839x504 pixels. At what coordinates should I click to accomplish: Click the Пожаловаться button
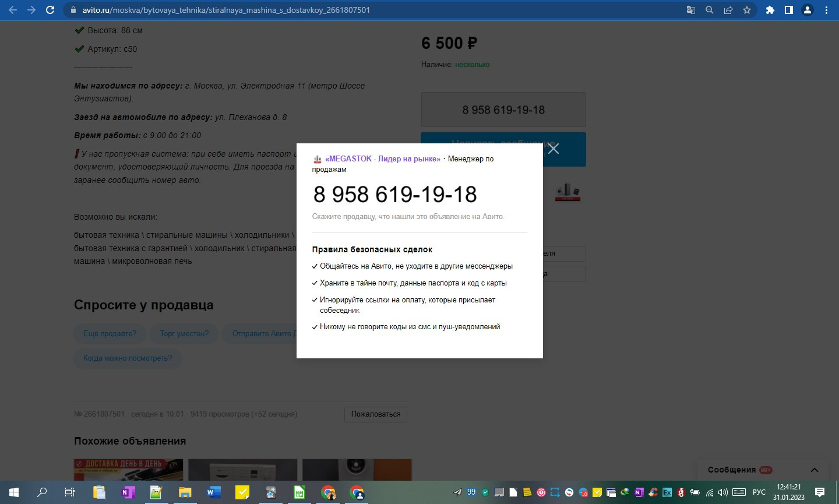[x=376, y=414]
